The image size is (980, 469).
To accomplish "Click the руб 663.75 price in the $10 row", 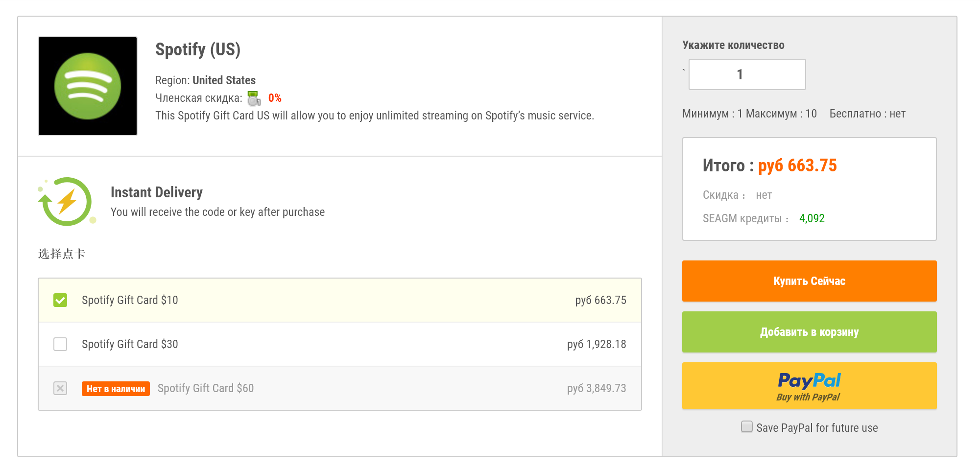I will coord(601,300).
